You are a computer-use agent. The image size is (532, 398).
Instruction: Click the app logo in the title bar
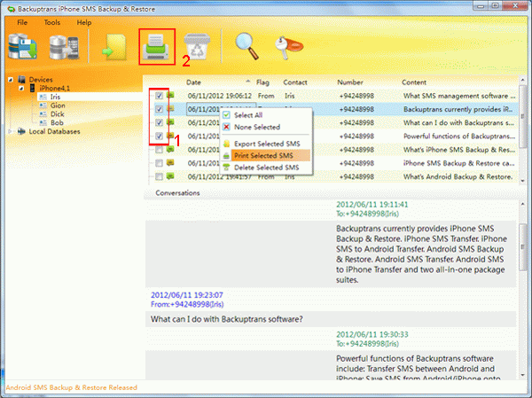coord(12,9)
